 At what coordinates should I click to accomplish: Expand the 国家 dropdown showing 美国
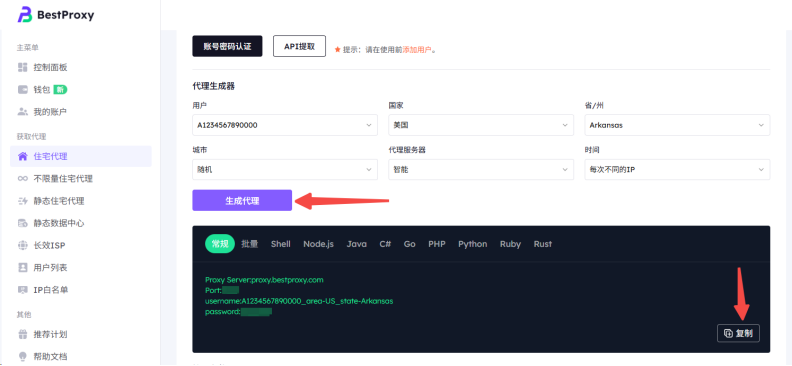(x=481, y=125)
